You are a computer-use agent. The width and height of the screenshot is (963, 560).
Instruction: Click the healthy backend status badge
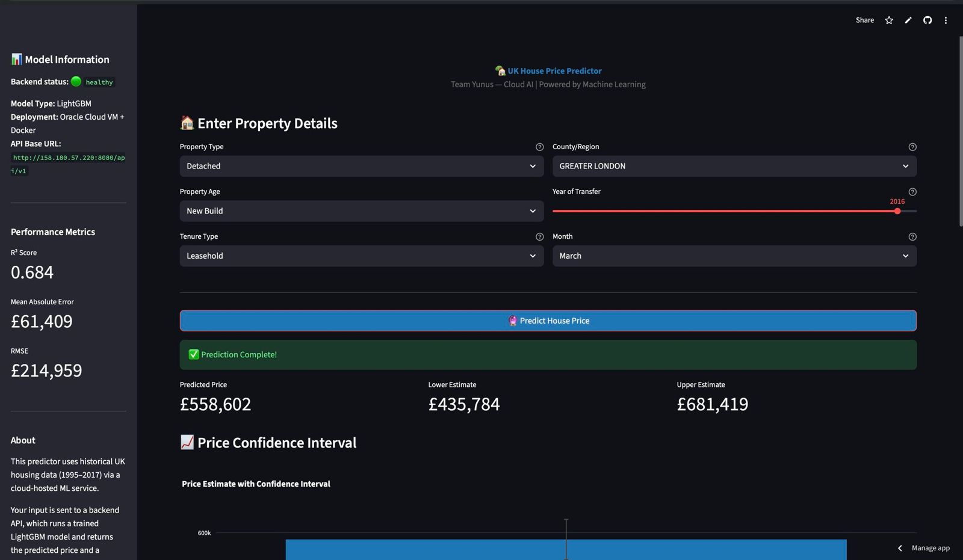(99, 82)
